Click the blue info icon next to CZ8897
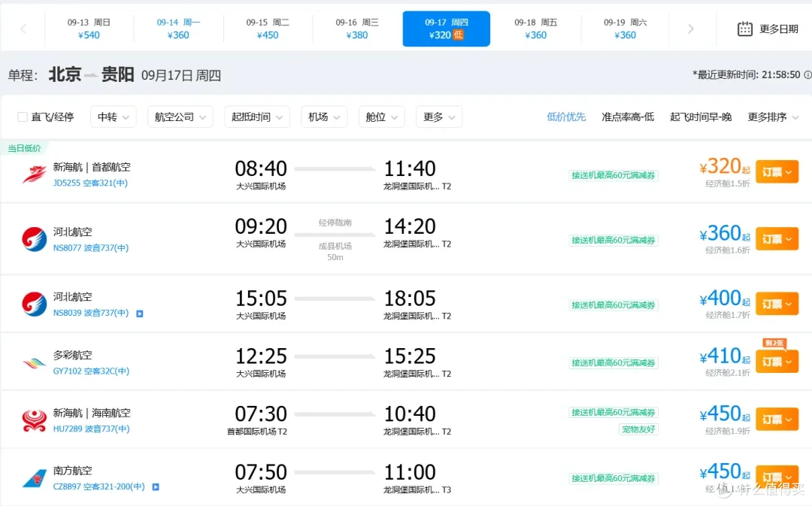 tap(156, 487)
